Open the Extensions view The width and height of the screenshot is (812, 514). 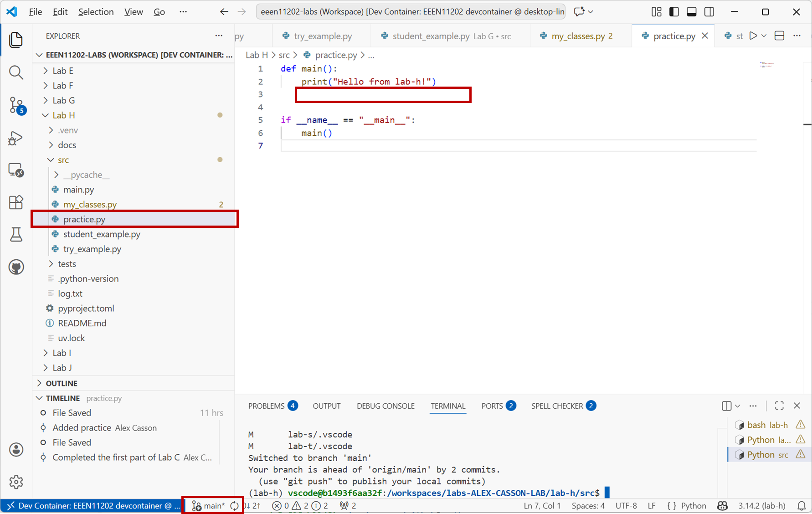pos(16,202)
